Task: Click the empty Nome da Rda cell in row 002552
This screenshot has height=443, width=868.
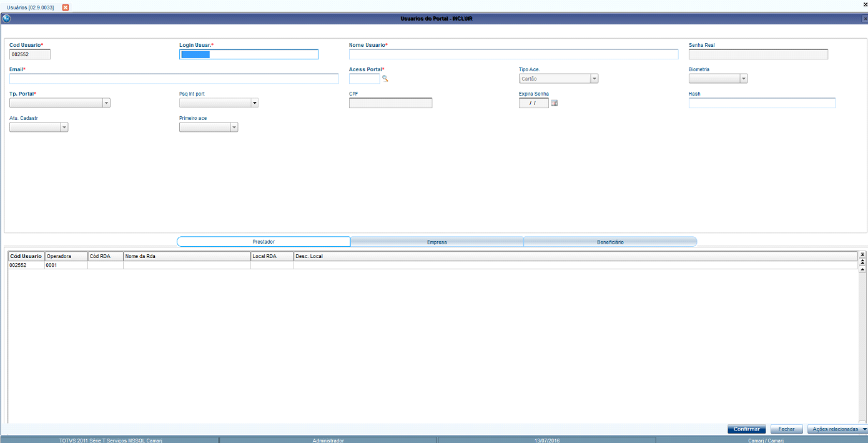Action: (187, 265)
